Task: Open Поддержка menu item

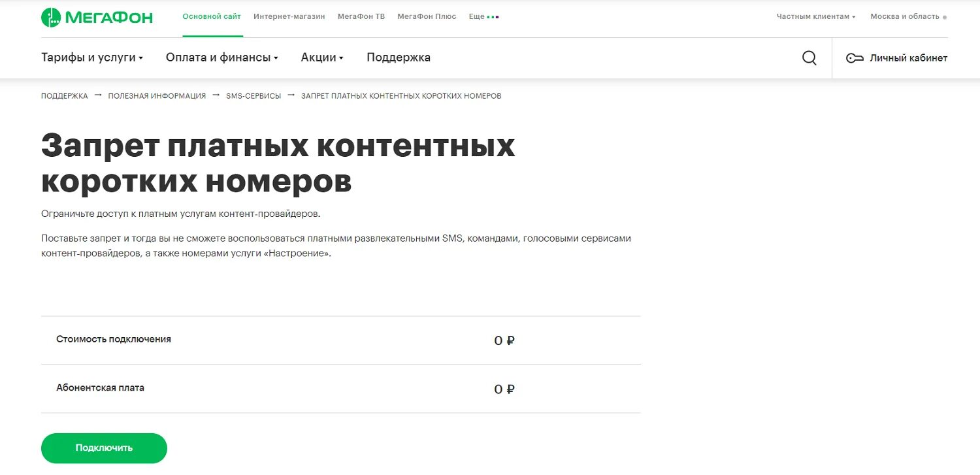Action: click(x=399, y=57)
